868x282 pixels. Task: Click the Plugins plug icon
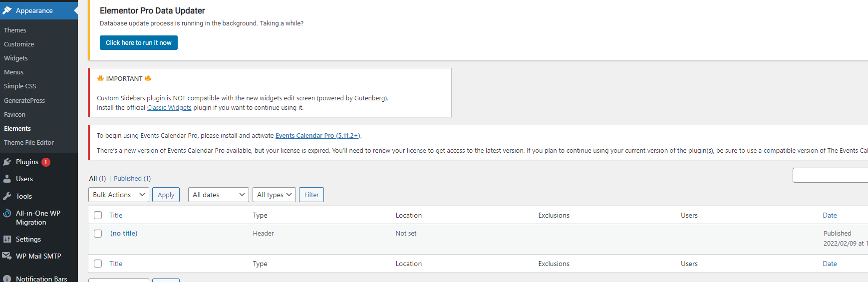click(7, 162)
